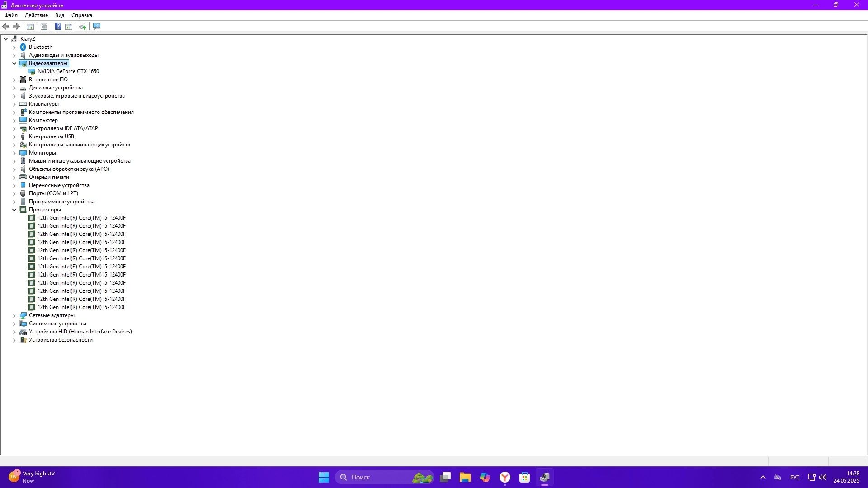Select the Видеоадаптеры tree item
This screenshot has width=868, height=488.
pyautogui.click(x=48, y=63)
